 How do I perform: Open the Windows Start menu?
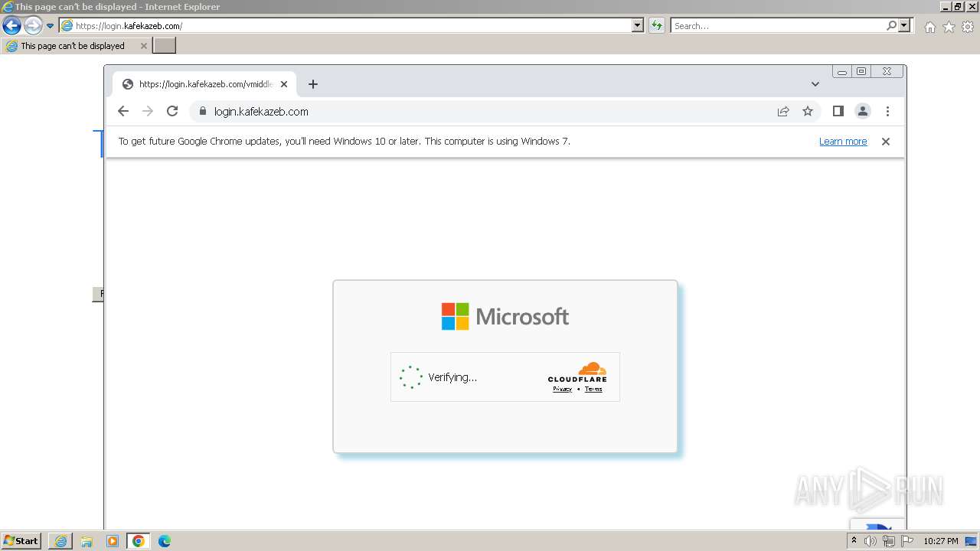21,541
